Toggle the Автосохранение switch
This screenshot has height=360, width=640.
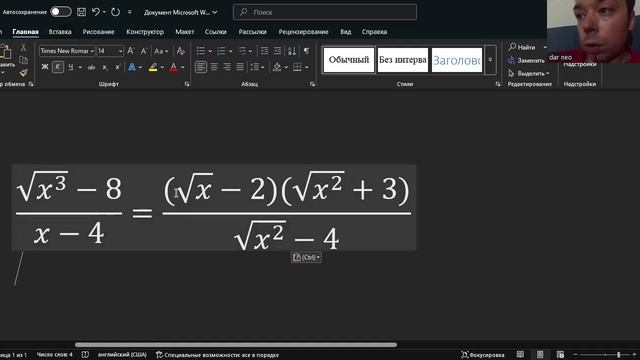tap(61, 12)
